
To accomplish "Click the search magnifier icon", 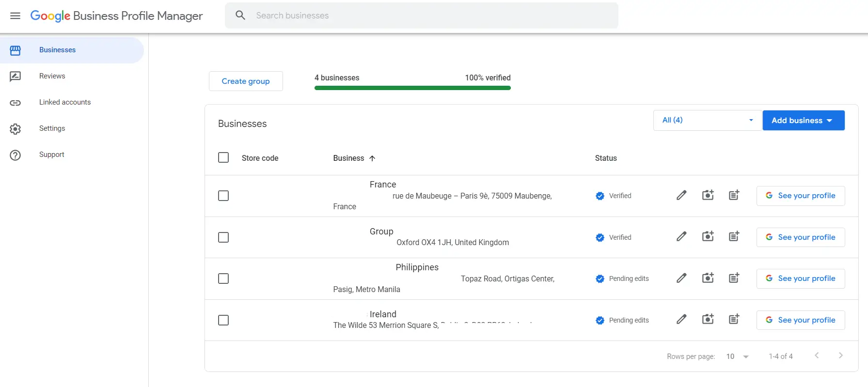I will coord(240,15).
